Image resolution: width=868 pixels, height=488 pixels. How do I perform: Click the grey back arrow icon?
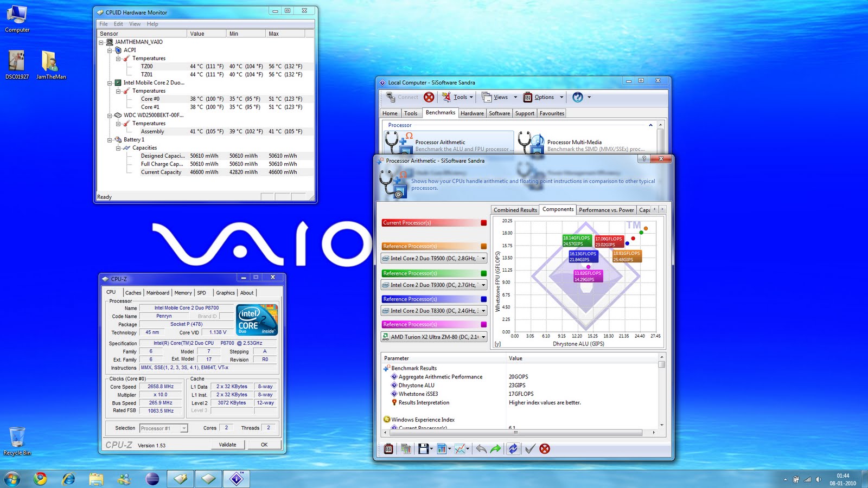(x=481, y=449)
